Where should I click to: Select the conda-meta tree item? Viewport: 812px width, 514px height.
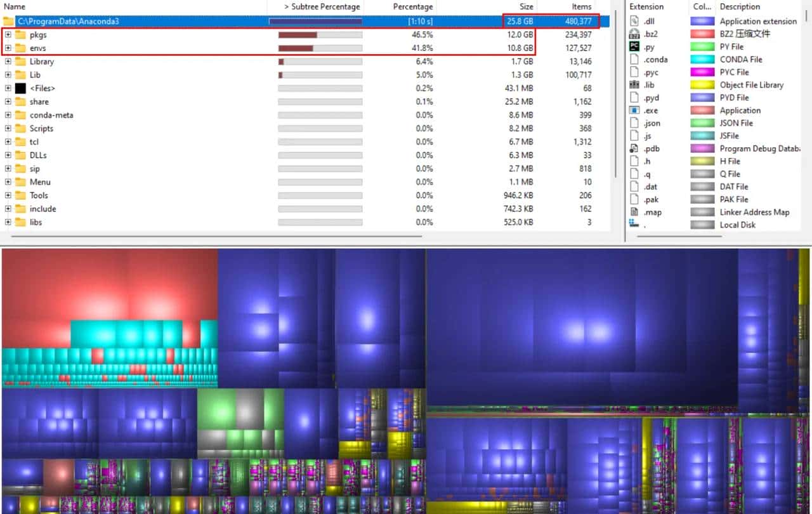(51, 115)
